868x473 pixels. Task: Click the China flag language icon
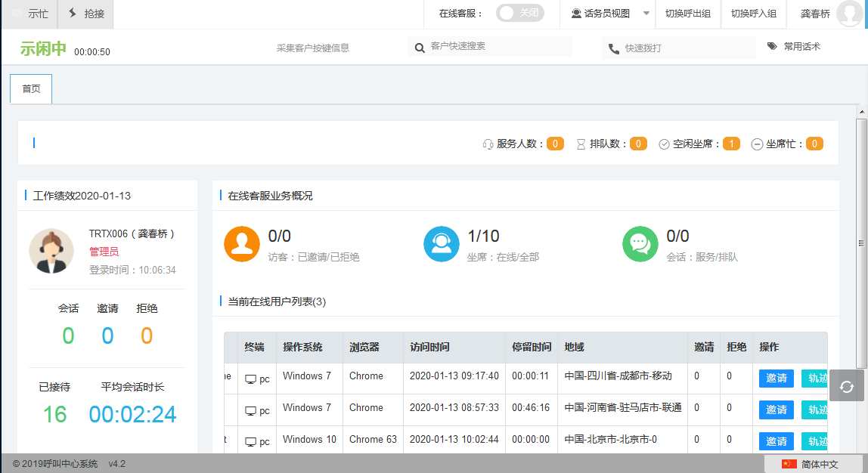(789, 464)
